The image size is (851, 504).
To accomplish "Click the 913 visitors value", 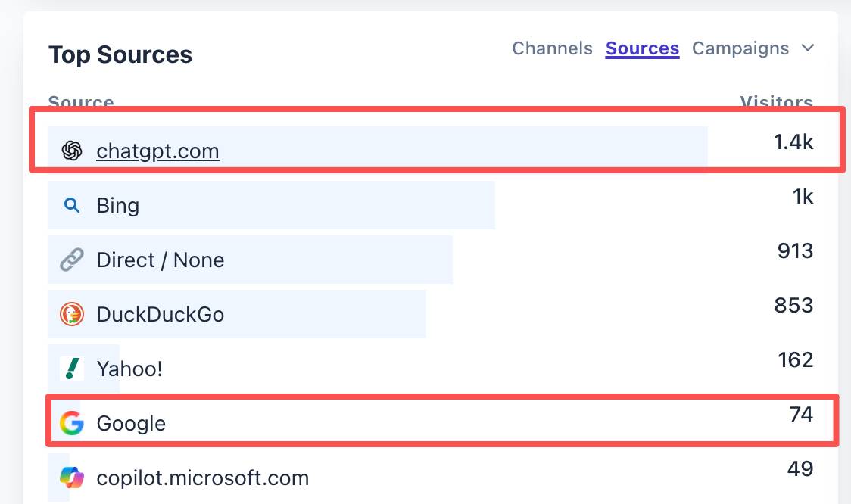I will (x=795, y=250).
